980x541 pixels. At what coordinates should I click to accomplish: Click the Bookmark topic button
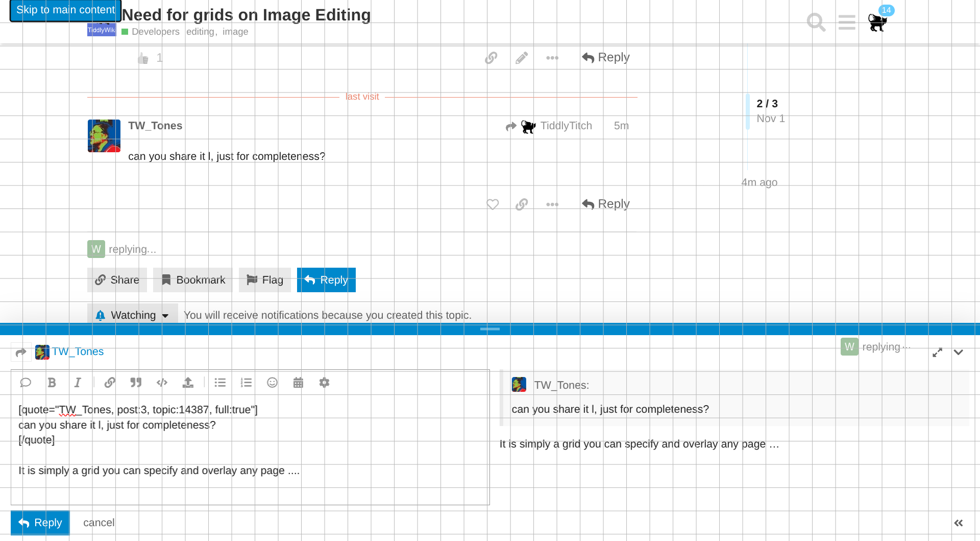193,280
